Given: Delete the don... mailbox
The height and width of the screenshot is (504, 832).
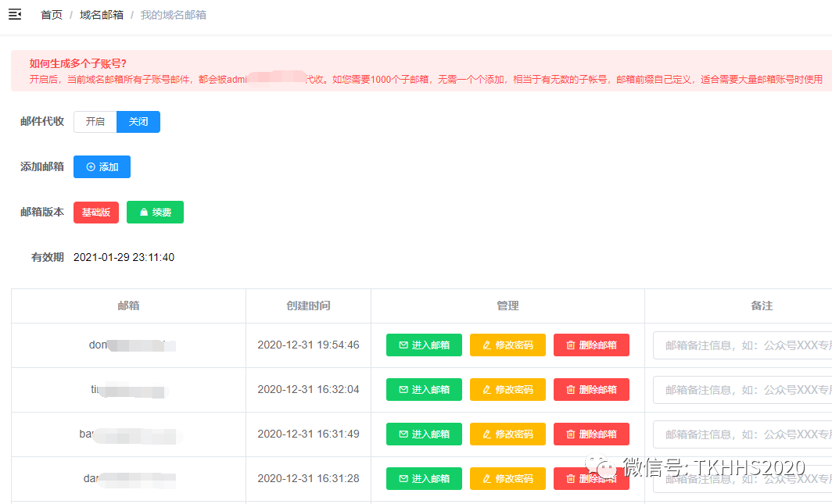Looking at the screenshot, I should tap(592, 345).
